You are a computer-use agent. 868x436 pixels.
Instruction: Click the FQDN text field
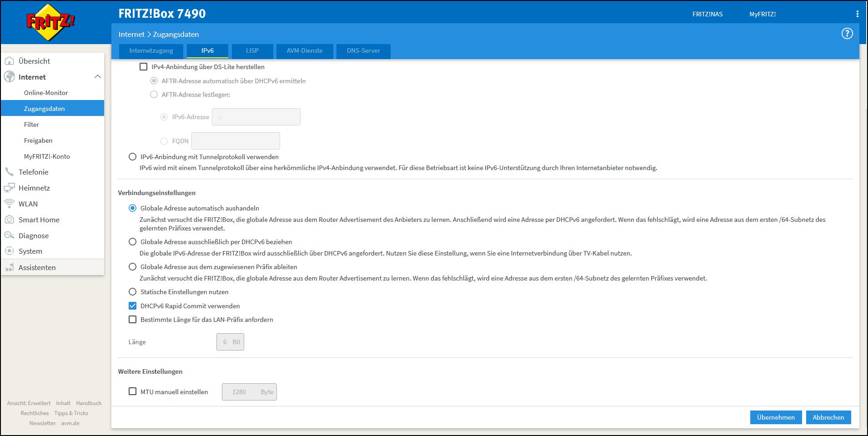pos(236,141)
